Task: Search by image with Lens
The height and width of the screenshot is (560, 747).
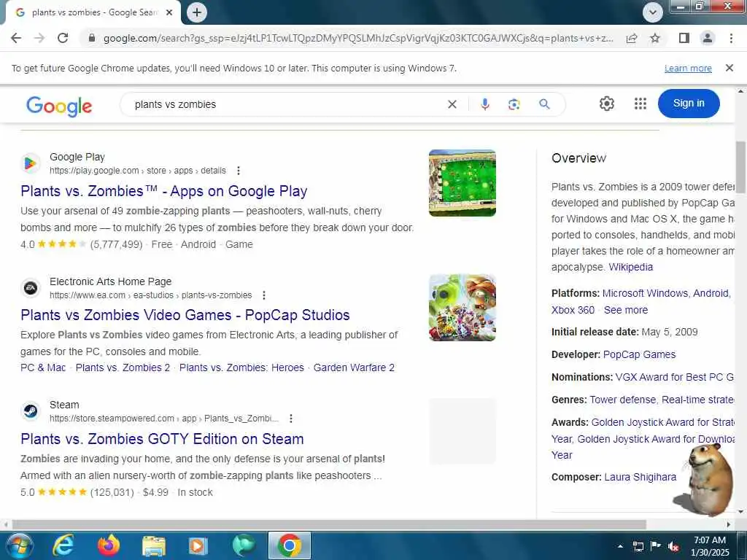Action: click(x=514, y=104)
